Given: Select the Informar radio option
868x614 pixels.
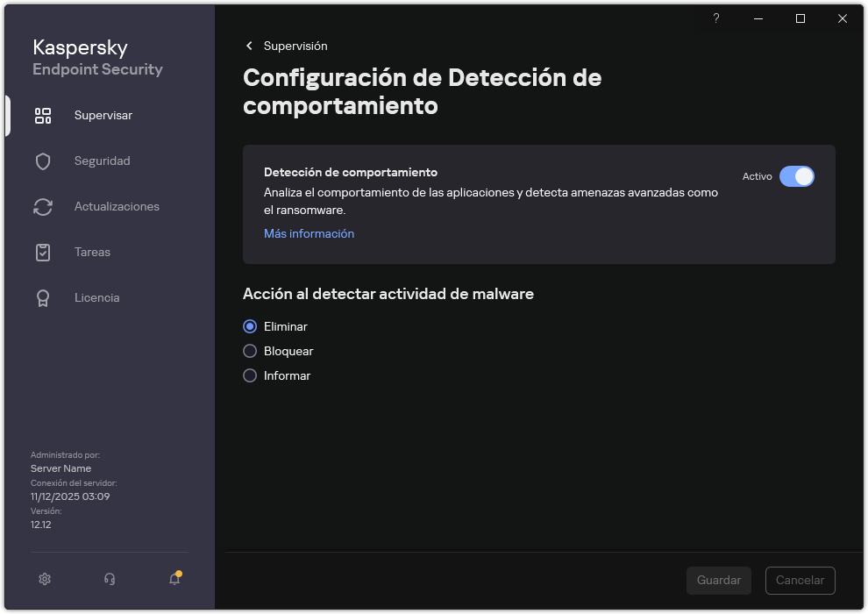Looking at the screenshot, I should point(249,375).
